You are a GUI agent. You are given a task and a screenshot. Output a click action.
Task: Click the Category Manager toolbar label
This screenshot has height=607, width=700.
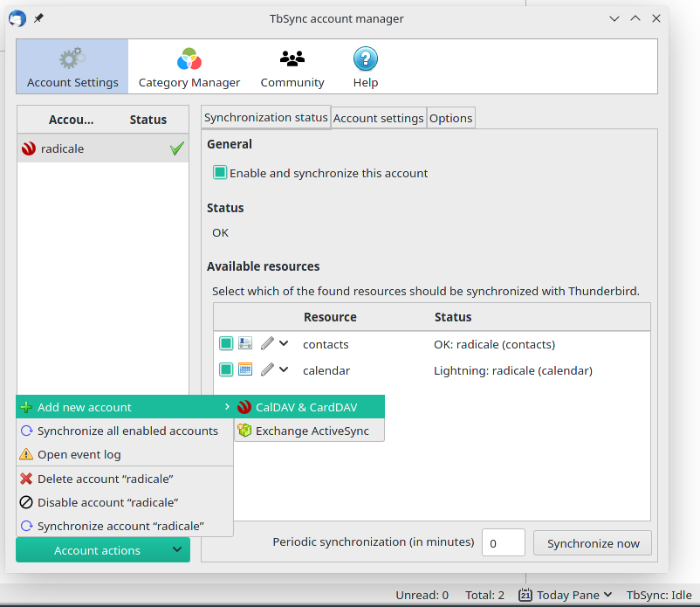pos(189,83)
